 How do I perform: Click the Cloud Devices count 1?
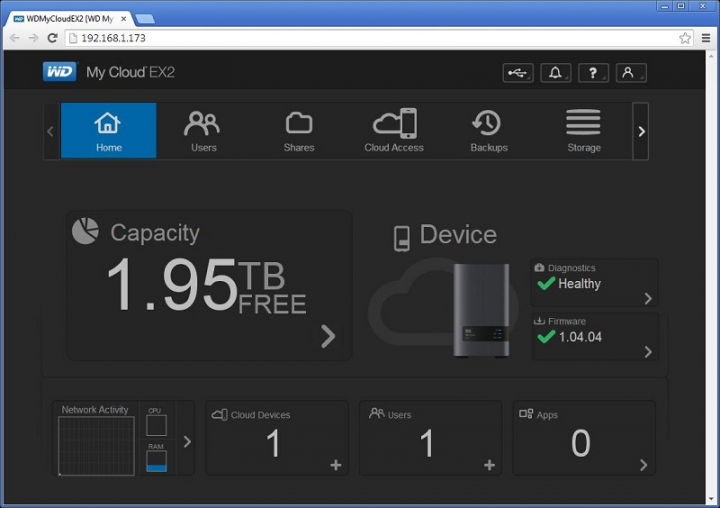(x=273, y=443)
